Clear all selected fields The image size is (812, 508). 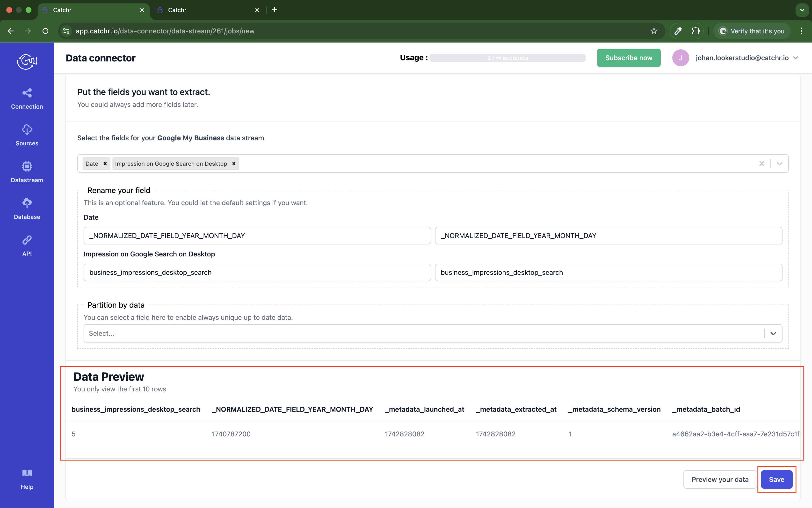coord(761,164)
